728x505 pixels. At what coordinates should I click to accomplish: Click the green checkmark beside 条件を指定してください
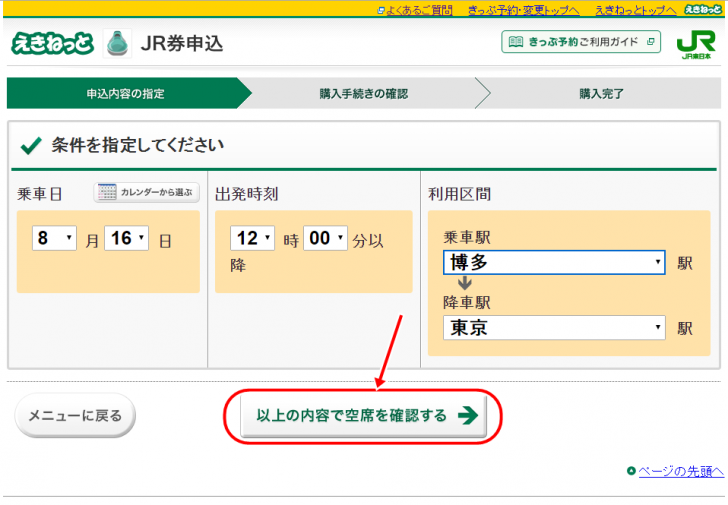click(x=31, y=146)
